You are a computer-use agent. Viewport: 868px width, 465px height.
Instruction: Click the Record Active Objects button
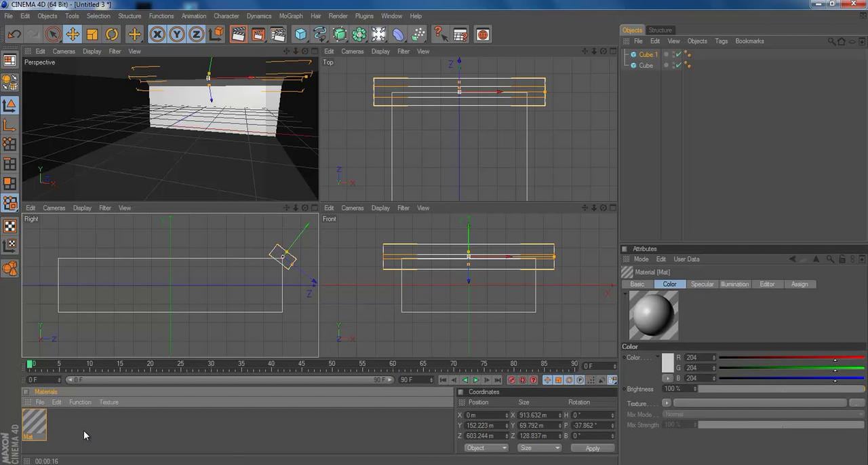[512, 380]
